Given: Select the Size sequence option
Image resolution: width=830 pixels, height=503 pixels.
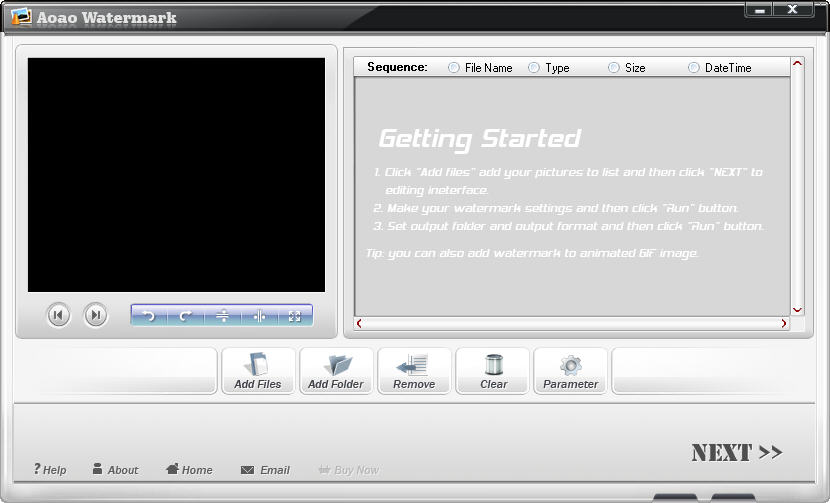Looking at the screenshot, I should [x=627, y=68].
